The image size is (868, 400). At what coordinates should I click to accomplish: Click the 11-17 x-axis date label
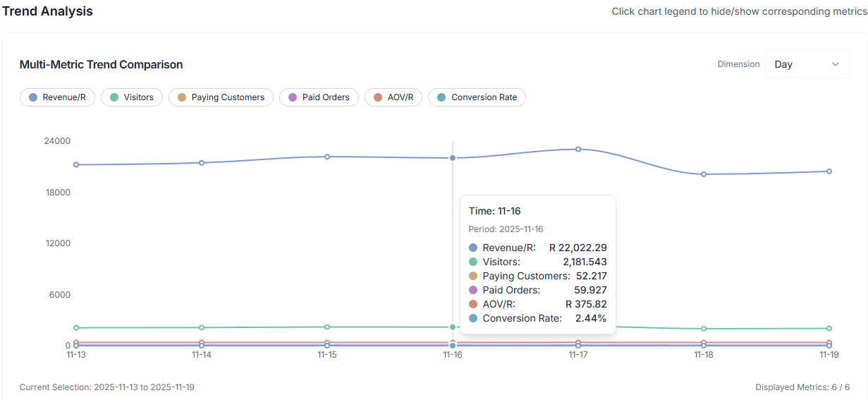tap(578, 356)
